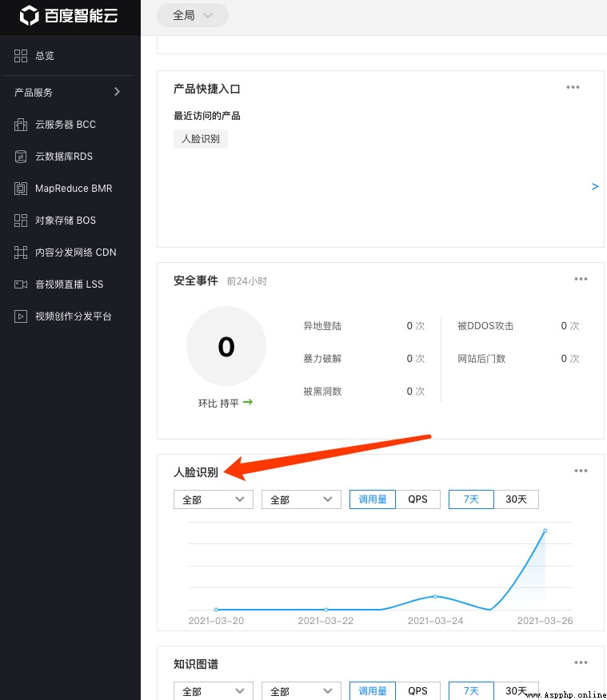Click the 异地登陆 row label

click(322, 326)
